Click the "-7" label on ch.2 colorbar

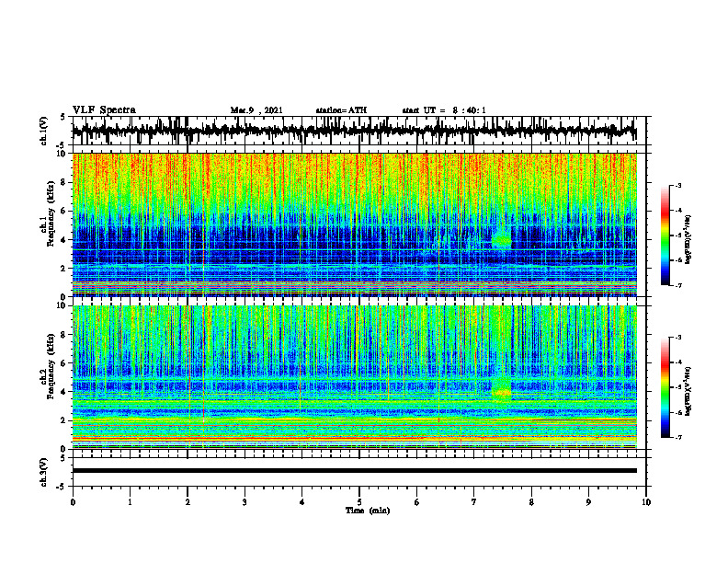[678, 437]
